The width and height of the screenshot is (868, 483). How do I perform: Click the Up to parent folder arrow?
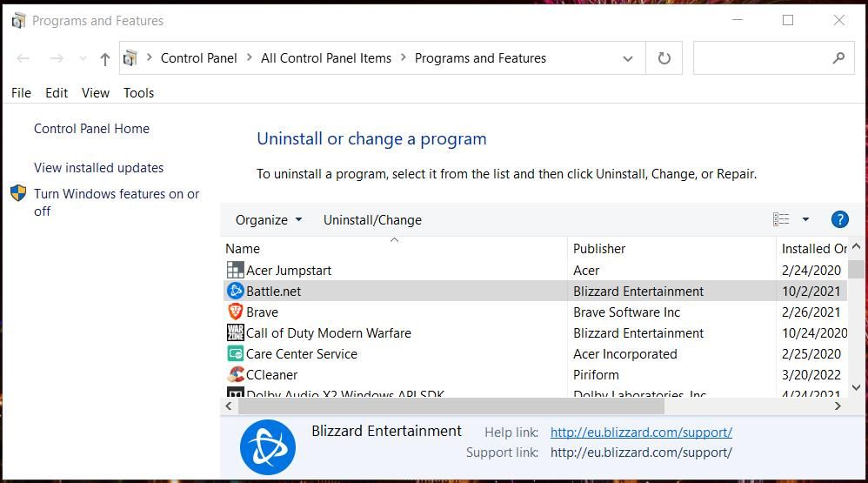(105, 58)
